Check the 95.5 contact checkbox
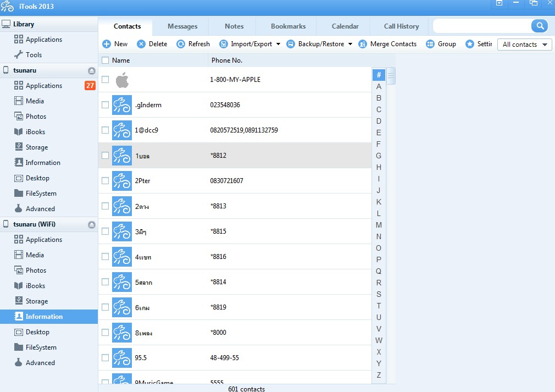The image size is (555, 392). (x=105, y=358)
